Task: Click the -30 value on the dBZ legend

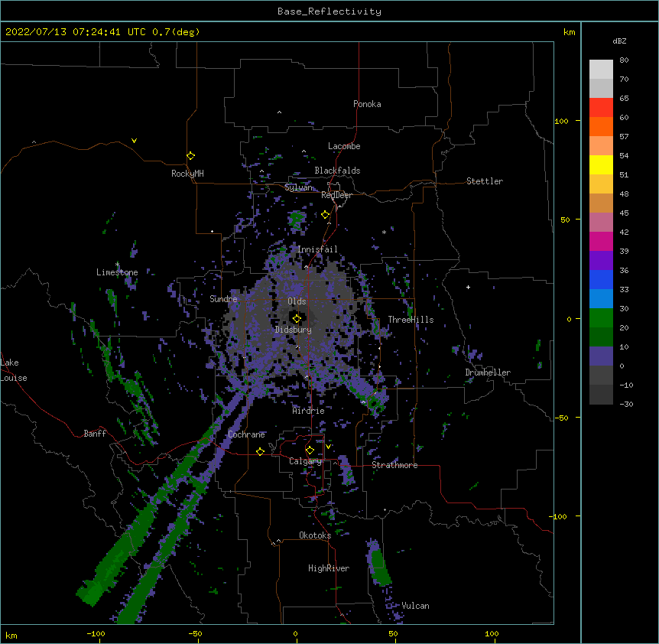Action: point(626,404)
